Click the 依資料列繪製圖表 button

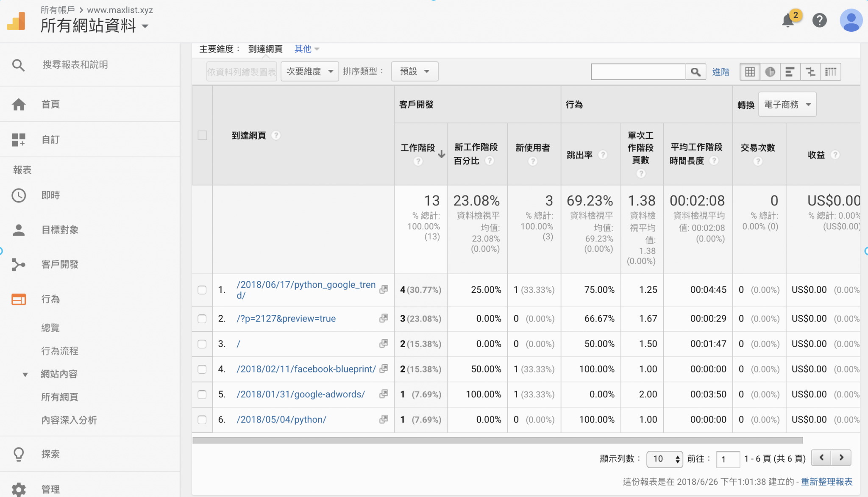tap(242, 72)
